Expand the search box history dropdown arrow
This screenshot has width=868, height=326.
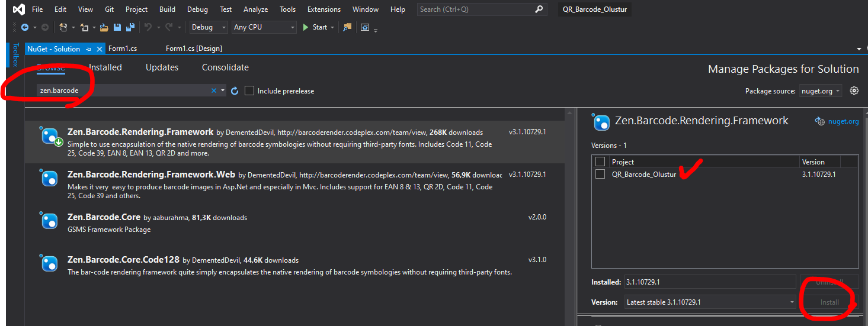pyautogui.click(x=223, y=91)
